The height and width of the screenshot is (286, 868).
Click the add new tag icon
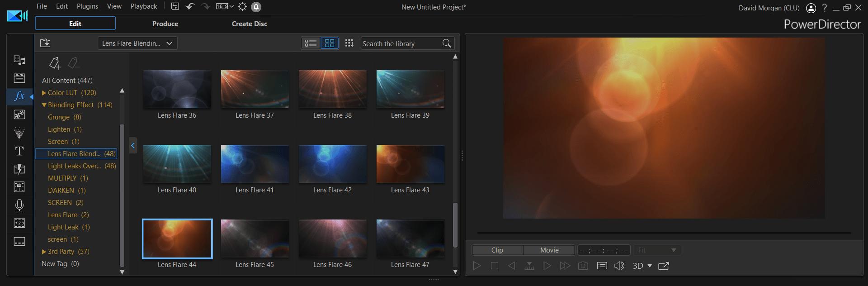[x=55, y=63]
